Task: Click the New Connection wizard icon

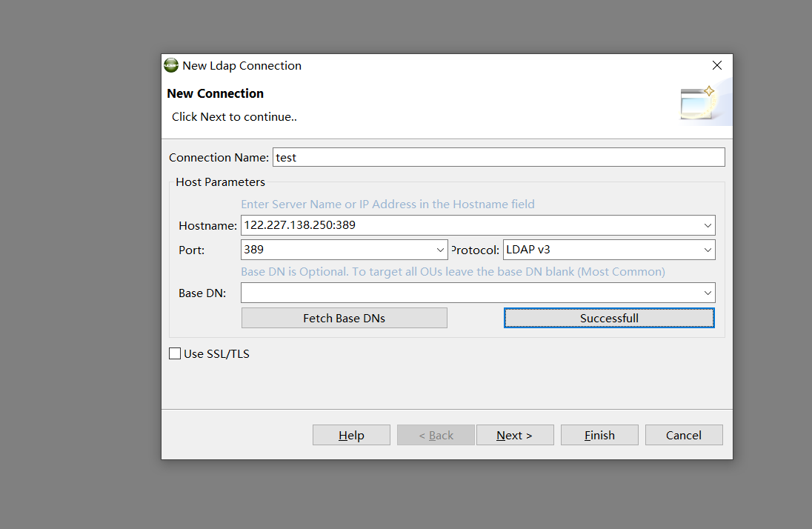Action: pyautogui.click(x=698, y=102)
